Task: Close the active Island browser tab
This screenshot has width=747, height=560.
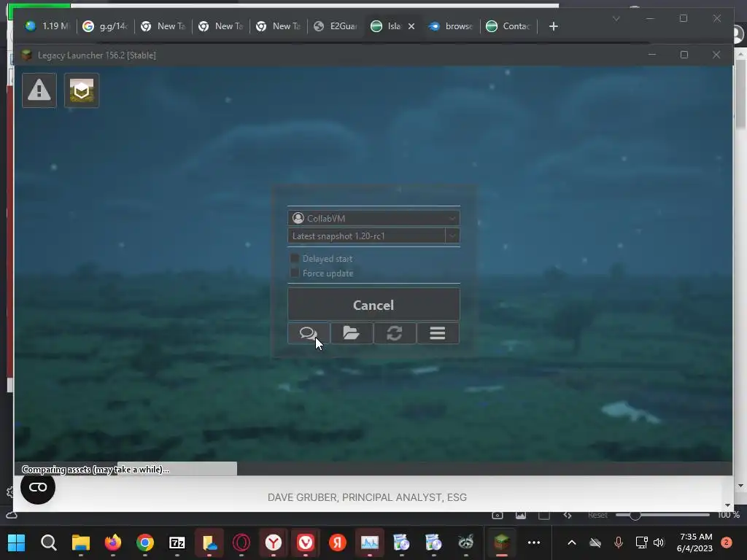Action: coord(411,26)
